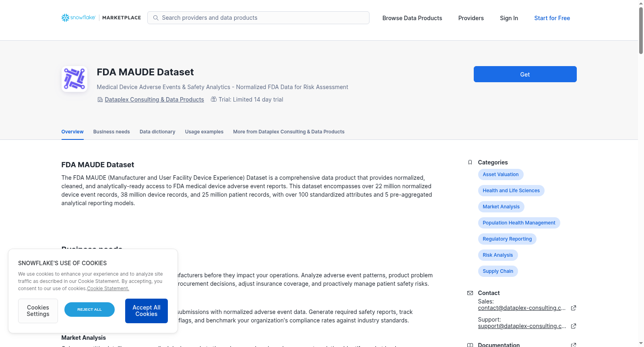Click Accept All Cookies

147,311
